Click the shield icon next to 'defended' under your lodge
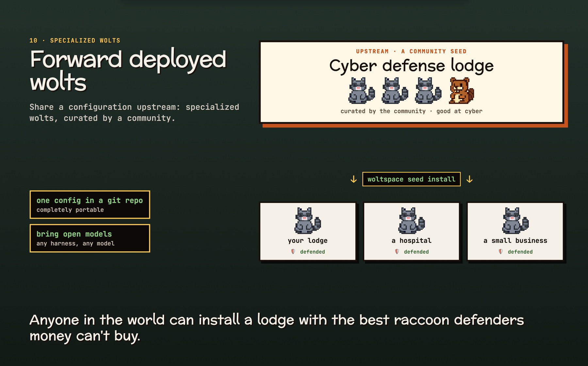 pyautogui.click(x=293, y=252)
